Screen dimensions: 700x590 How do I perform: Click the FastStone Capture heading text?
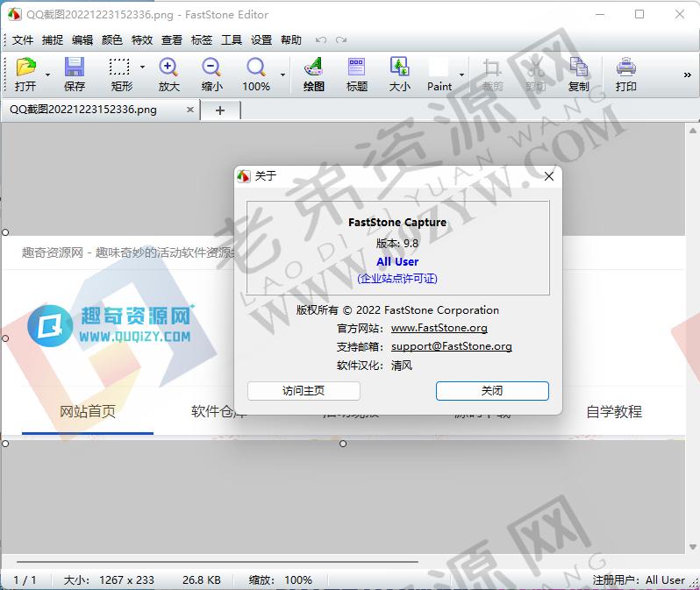pos(397,223)
